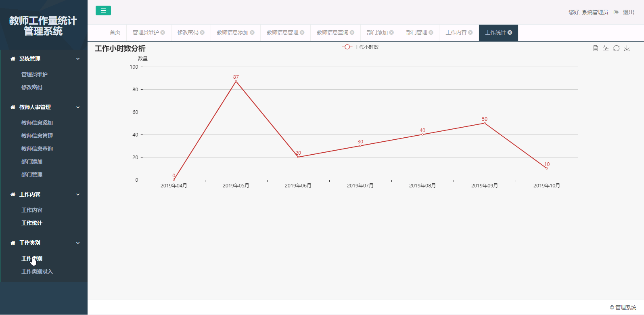Close the 修改密码 tab
The image size is (644, 315).
[202, 32]
